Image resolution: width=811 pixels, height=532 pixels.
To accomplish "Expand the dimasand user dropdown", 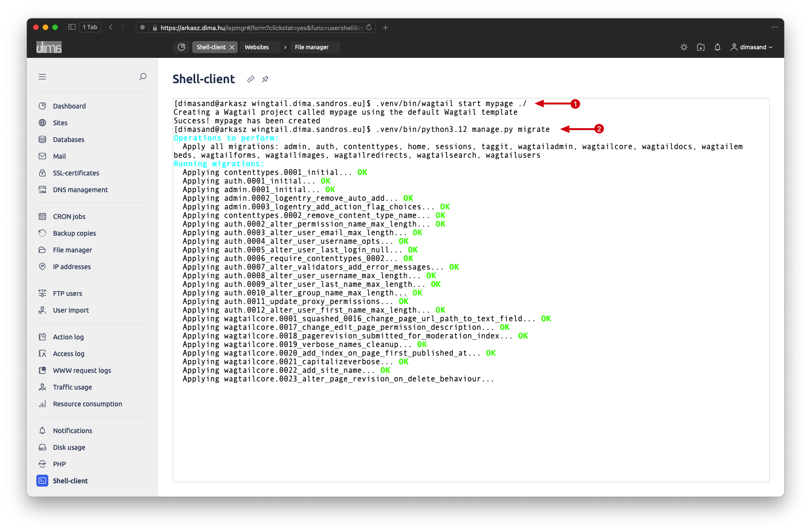I will [x=752, y=47].
